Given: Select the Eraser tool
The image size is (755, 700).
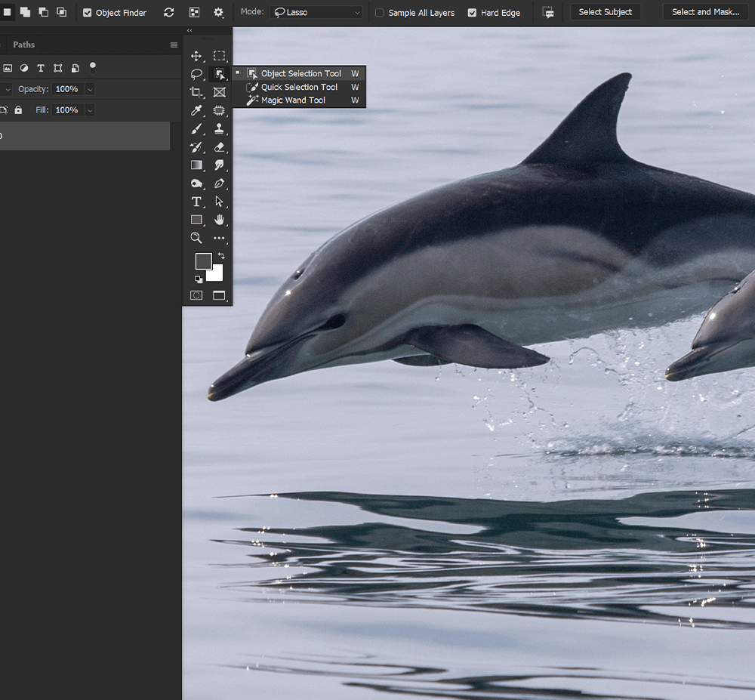Looking at the screenshot, I should point(219,146).
